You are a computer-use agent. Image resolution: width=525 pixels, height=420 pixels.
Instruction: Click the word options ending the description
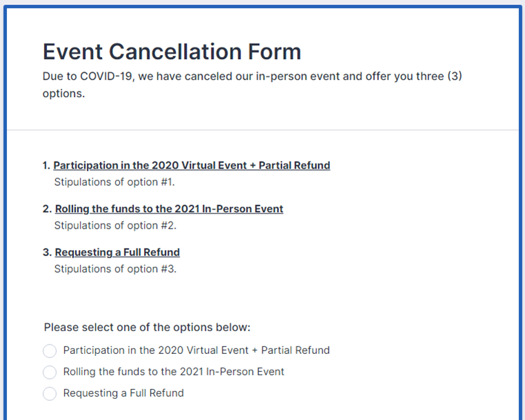[62, 94]
